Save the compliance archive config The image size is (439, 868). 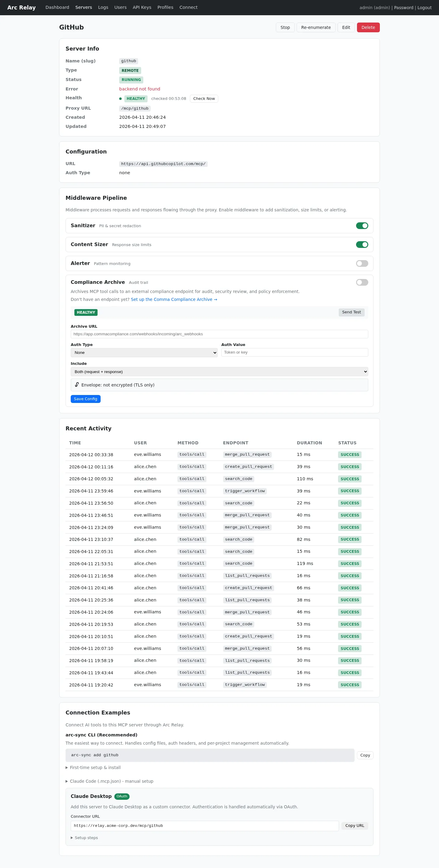86,399
